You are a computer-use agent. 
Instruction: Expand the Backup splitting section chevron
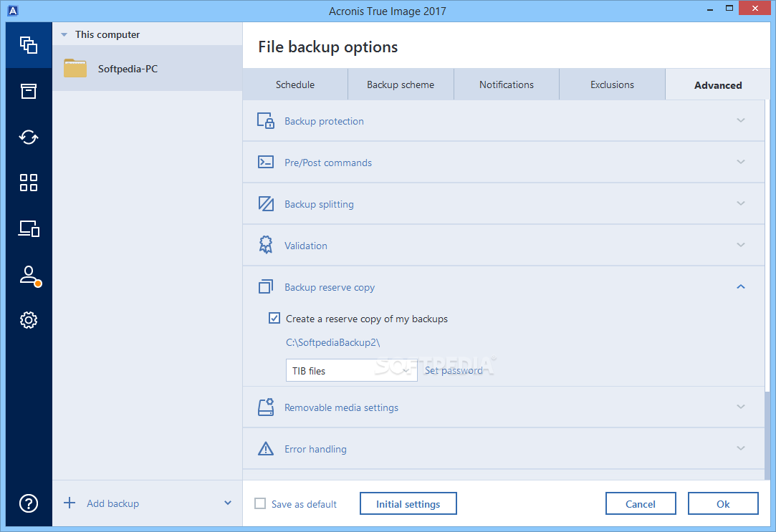741,203
